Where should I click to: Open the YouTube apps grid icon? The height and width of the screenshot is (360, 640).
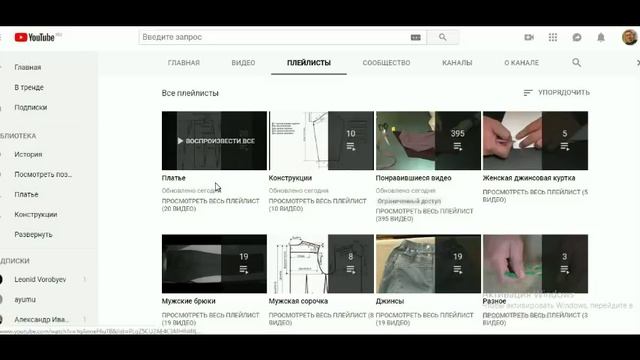pyautogui.click(x=553, y=37)
